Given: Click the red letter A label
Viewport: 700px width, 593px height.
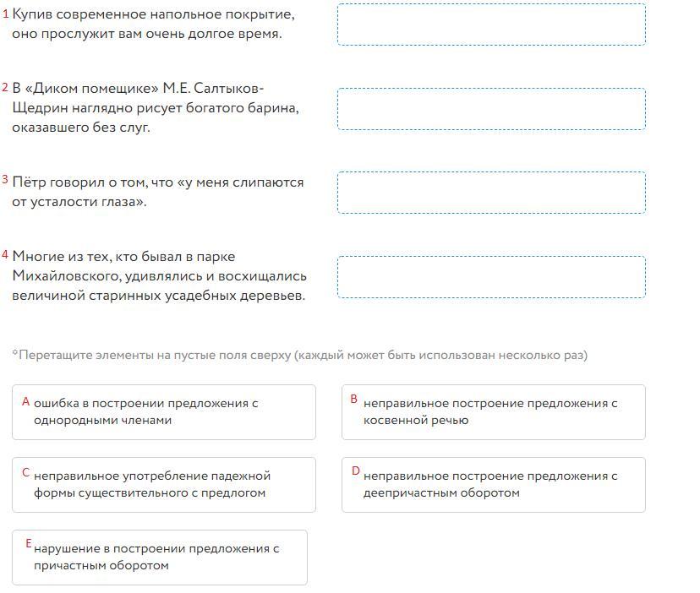Looking at the screenshot, I should coord(26,401).
